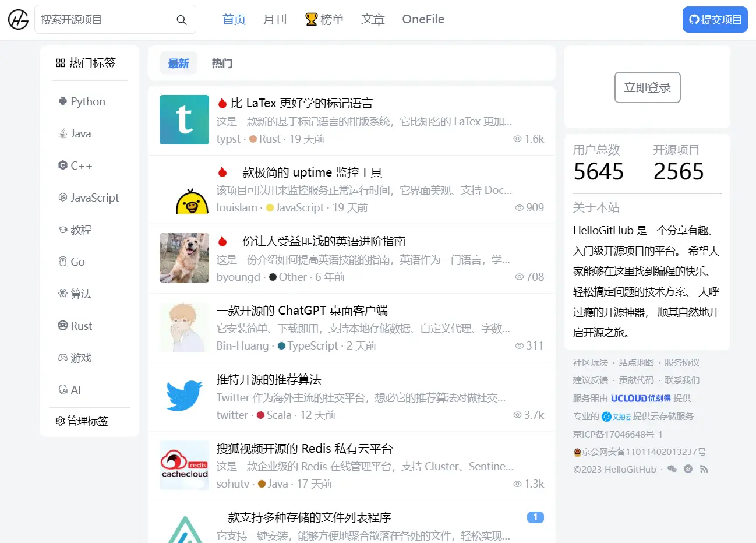756x543 pixels.
Task: Click the HelloGitHub logo in the header
Action: [18, 20]
